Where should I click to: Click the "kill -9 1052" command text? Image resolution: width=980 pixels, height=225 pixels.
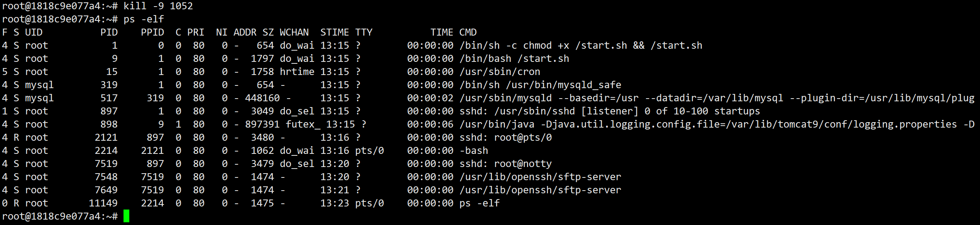coord(158,6)
